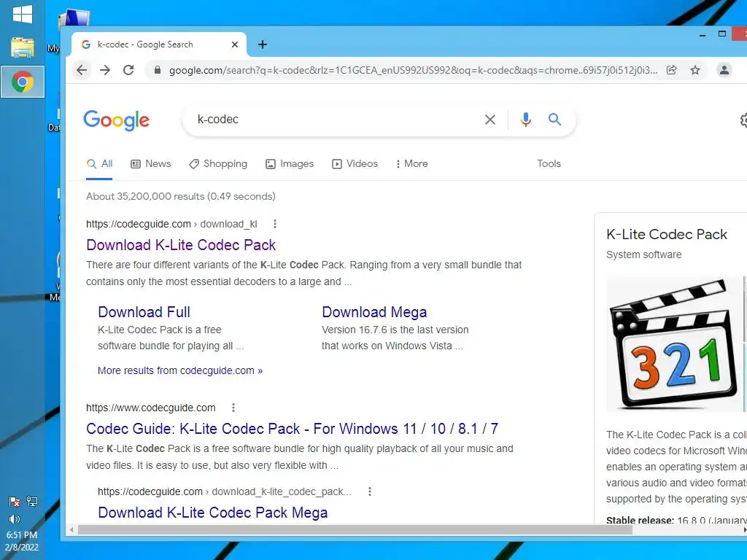Click the K-Lite Codec Pack 321 thumbnail
This screenshot has width=747, height=560.
tap(674, 344)
